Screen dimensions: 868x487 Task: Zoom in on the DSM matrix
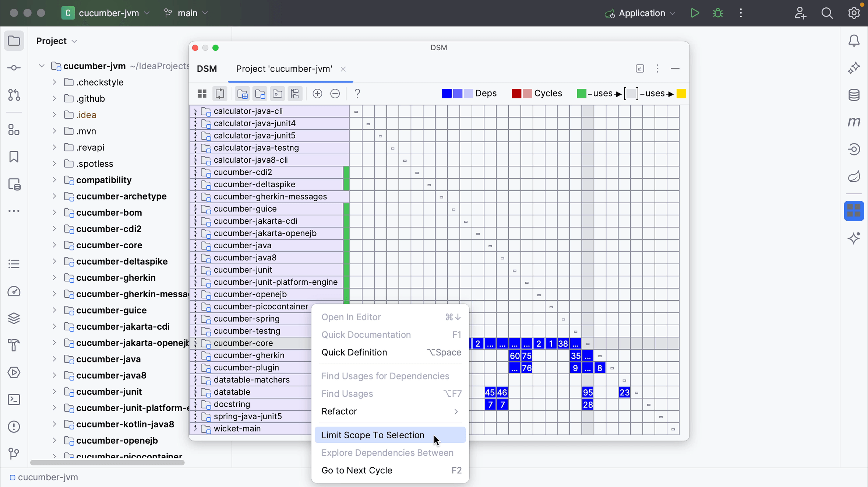(x=317, y=94)
